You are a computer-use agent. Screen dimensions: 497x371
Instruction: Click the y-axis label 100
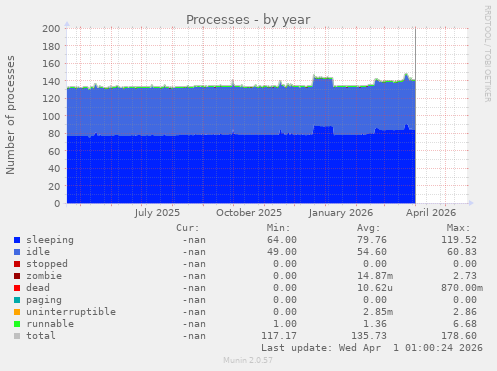click(51, 116)
